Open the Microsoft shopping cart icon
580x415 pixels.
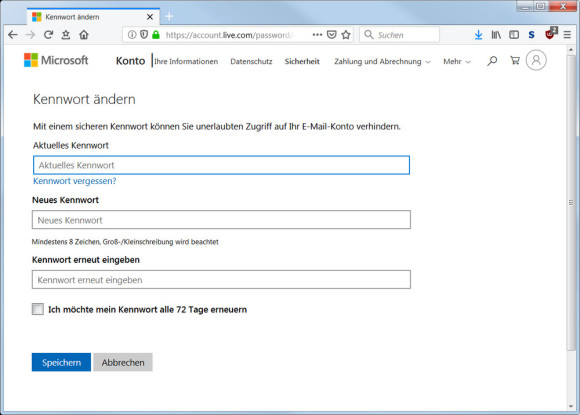515,61
